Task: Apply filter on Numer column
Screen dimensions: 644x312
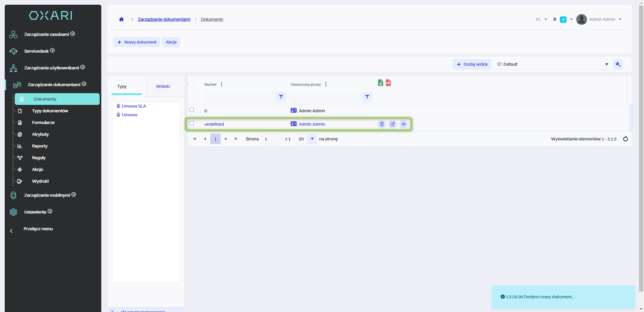Action: (x=281, y=97)
